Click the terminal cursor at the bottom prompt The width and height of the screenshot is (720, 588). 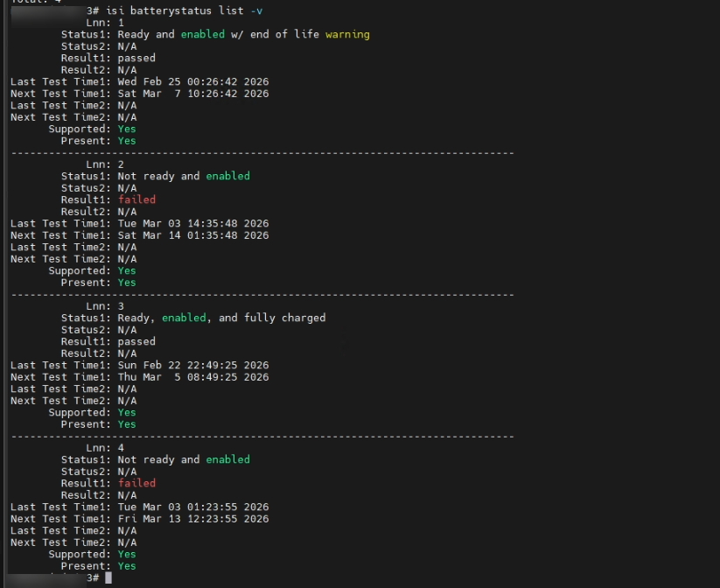click(108, 578)
